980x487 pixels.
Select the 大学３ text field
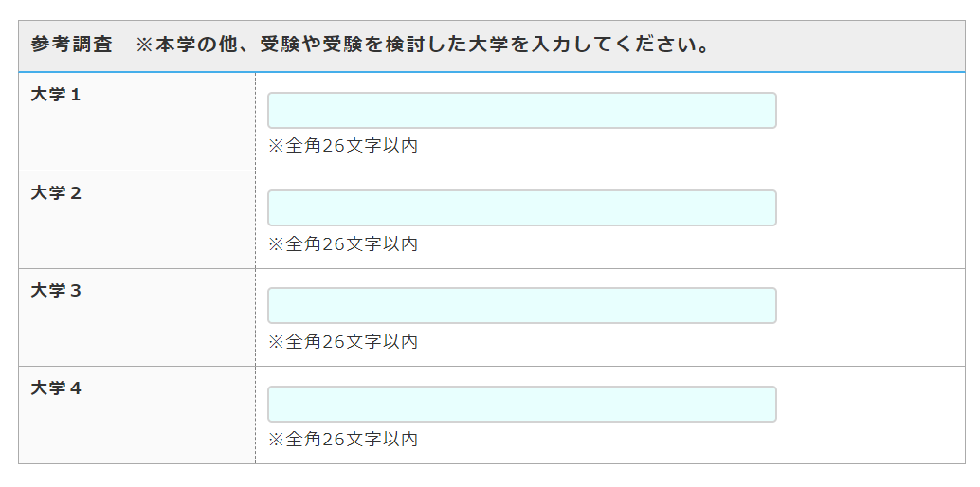(521, 306)
